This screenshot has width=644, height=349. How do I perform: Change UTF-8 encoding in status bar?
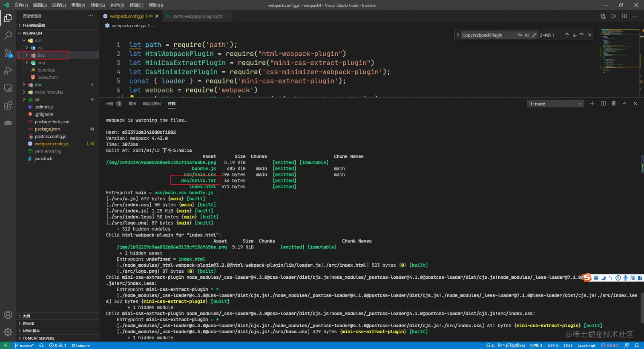pyautogui.click(x=553, y=345)
